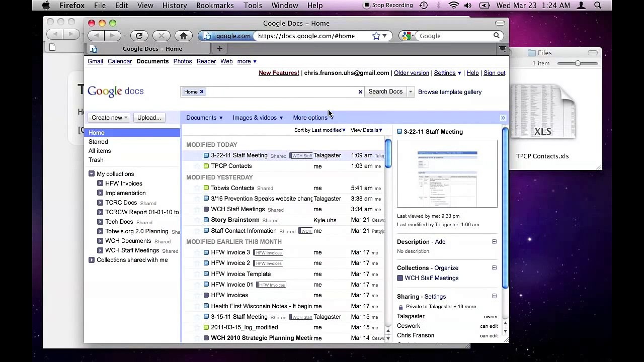Screen dimensions: 644x362
Task: Open the Firefox File menu
Action: [100, 6]
